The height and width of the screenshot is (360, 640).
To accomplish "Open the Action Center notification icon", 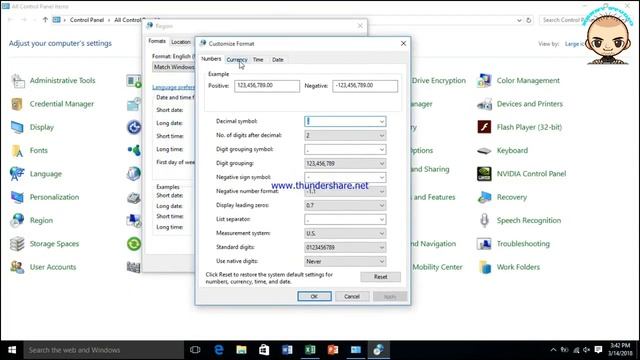I will [x=598, y=350].
